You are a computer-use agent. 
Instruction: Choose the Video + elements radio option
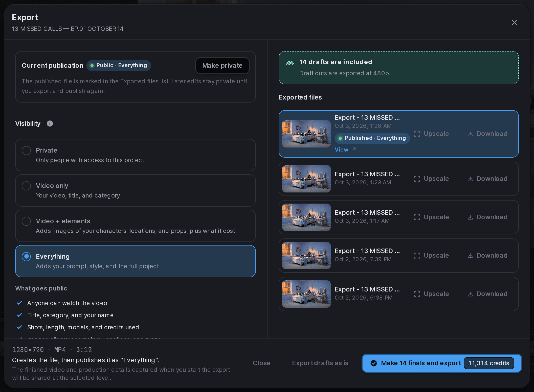(26, 221)
